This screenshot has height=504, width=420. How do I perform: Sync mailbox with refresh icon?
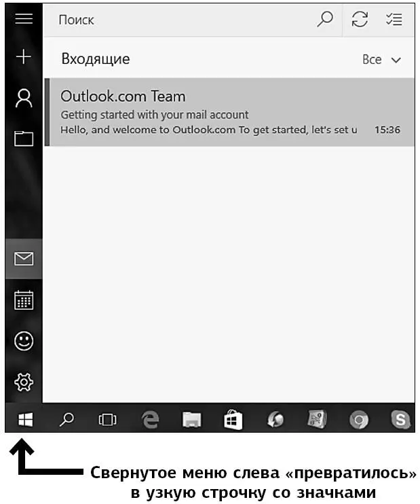pyautogui.click(x=360, y=19)
